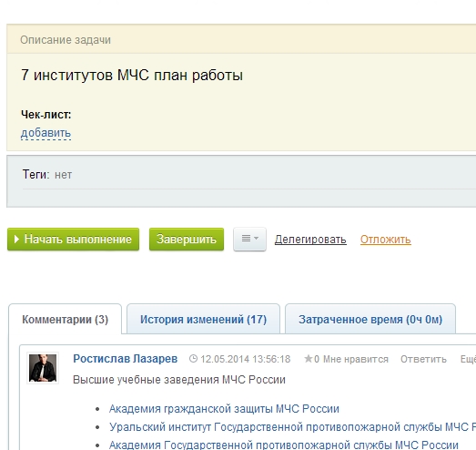Click the 'Делегировать' link
The height and width of the screenshot is (450, 476).
tap(310, 240)
